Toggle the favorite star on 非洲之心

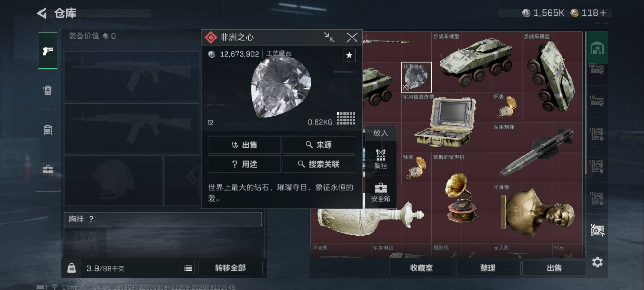pos(349,55)
